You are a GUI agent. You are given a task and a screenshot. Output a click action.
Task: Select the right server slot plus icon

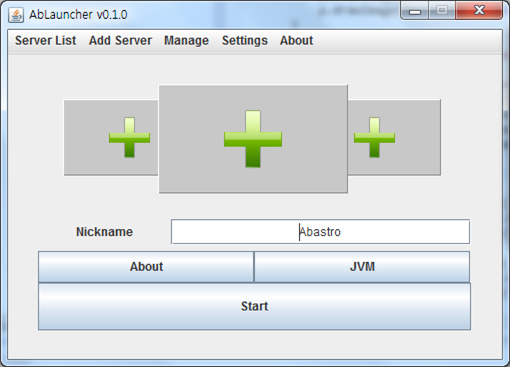click(374, 137)
